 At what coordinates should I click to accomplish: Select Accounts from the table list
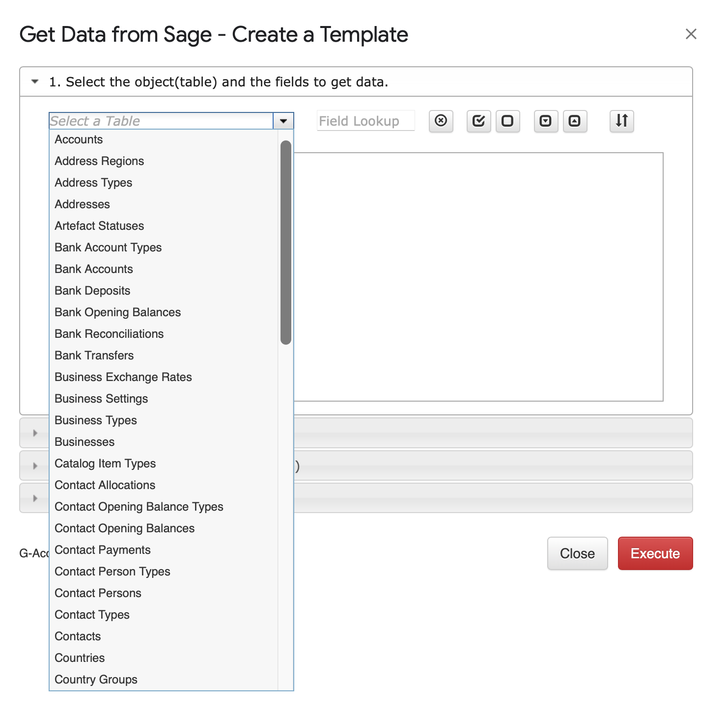click(164, 139)
